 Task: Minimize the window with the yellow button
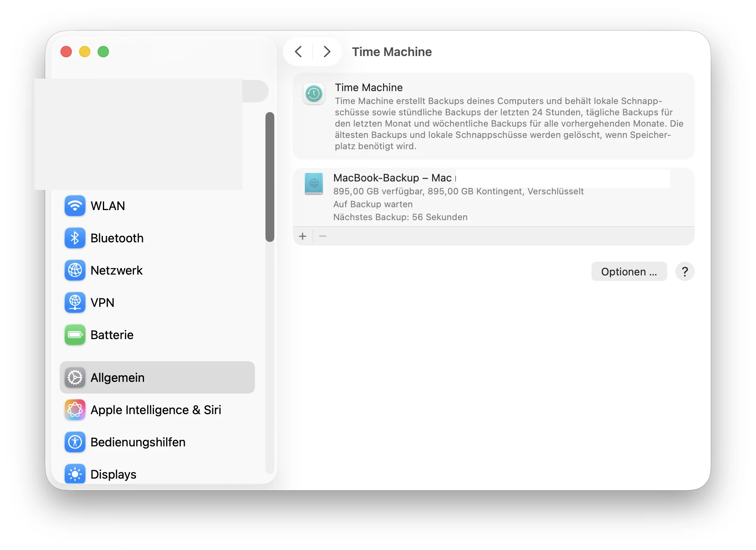(85, 52)
